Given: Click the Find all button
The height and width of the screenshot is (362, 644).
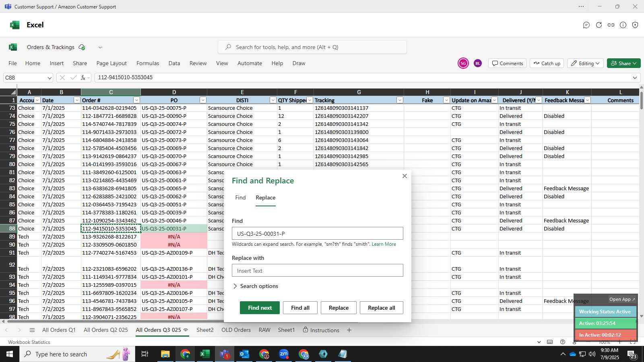Looking at the screenshot, I should pyautogui.click(x=300, y=308).
